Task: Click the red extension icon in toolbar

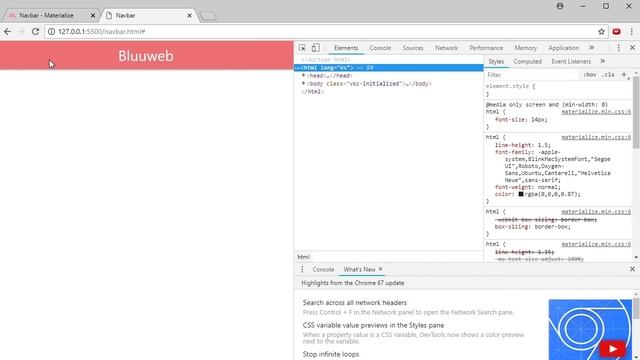Action: pyautogui.click(x=616, y=31)
